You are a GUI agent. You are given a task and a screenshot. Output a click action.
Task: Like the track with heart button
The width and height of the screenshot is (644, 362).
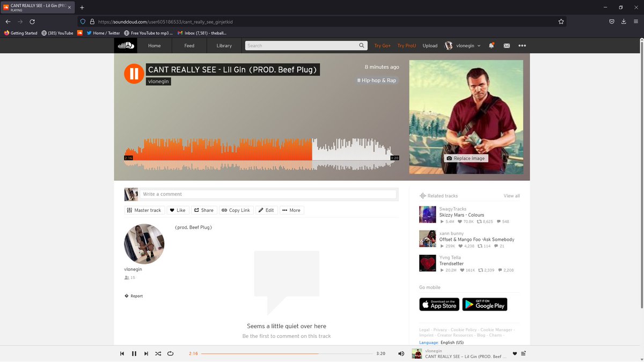pos(178,210)
